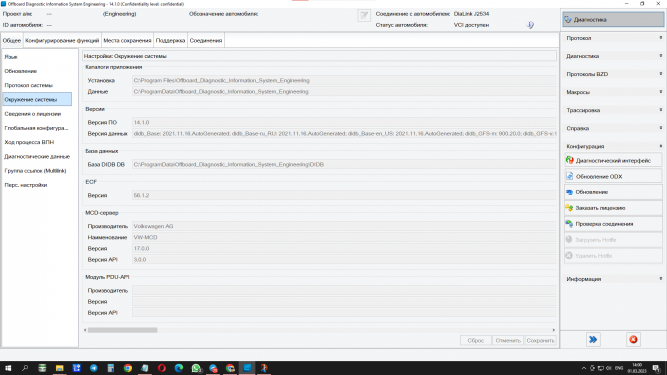Select Диагностические данные
This screenshot has width=667, height=375.
37,156
